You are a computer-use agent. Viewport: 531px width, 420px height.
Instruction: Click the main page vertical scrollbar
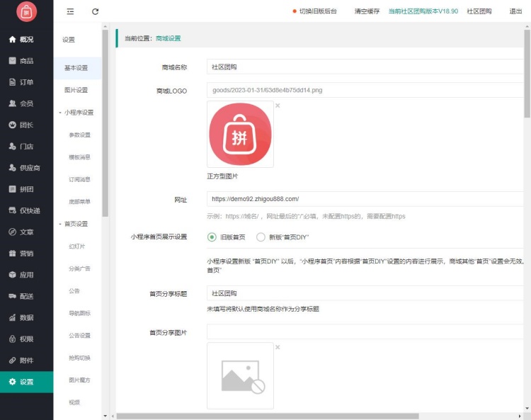tap(527, 74)
